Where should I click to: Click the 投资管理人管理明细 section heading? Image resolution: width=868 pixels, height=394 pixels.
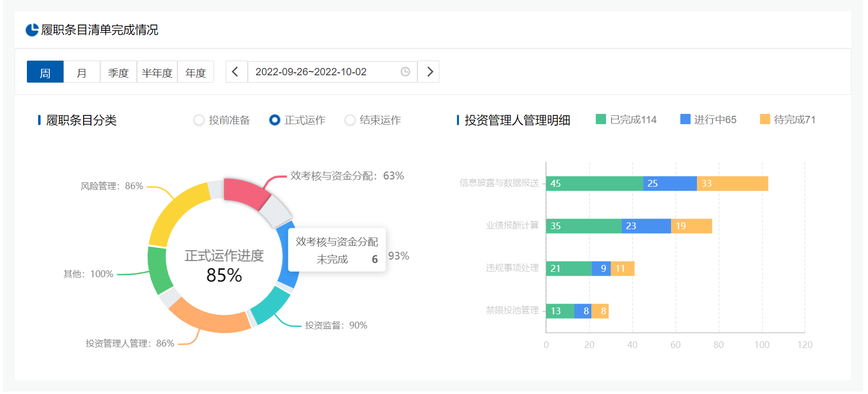[x=517, y=120]
